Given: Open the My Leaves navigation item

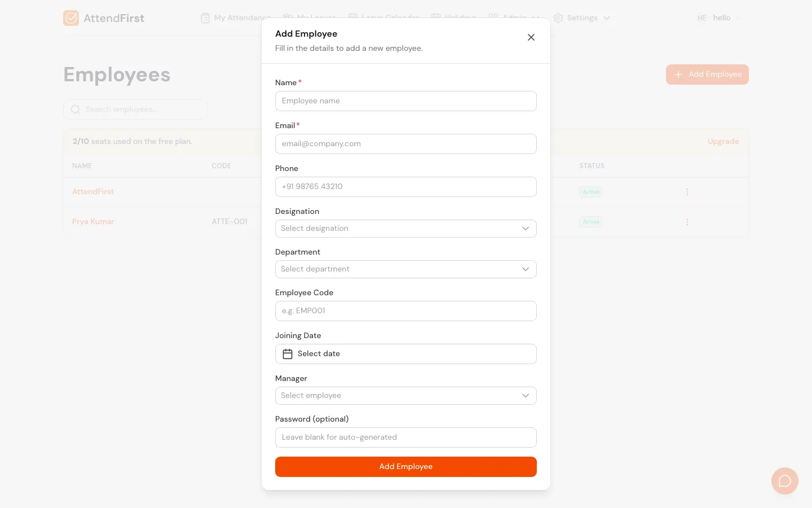Looking at the screenshot, I should click(309, 17).
